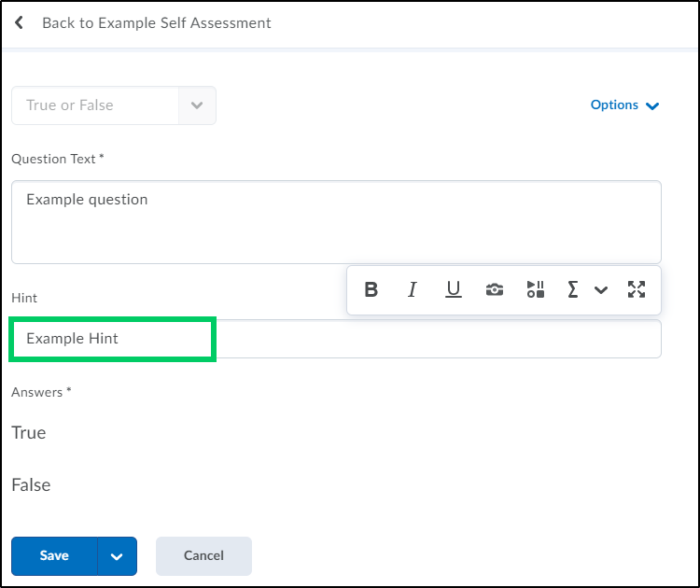Switch editor to fullscreen mode icon
The image size is (700, 588).
[637, 289]
